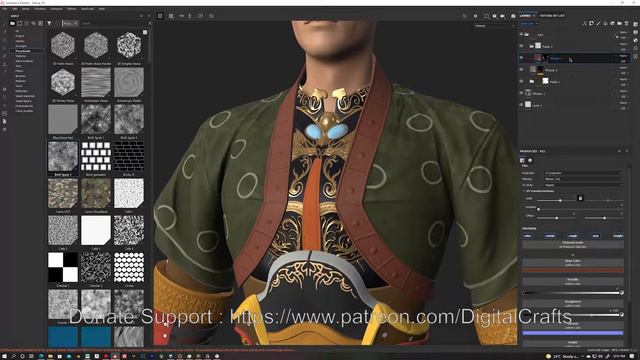
Task: Click the pause engine icon in toolbar
Action: pos(475,16)
